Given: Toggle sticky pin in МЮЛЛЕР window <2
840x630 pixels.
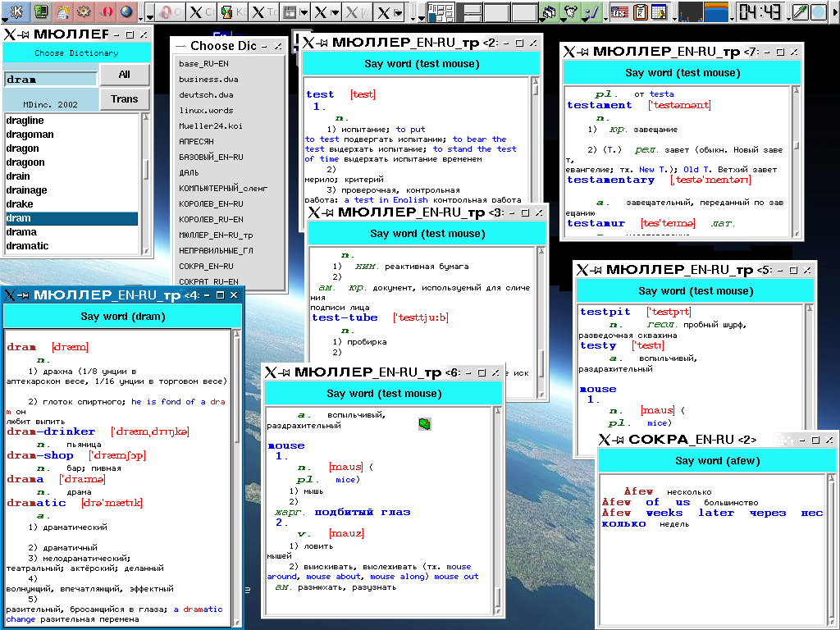Looking at the screenshot, I should [322, 43].
